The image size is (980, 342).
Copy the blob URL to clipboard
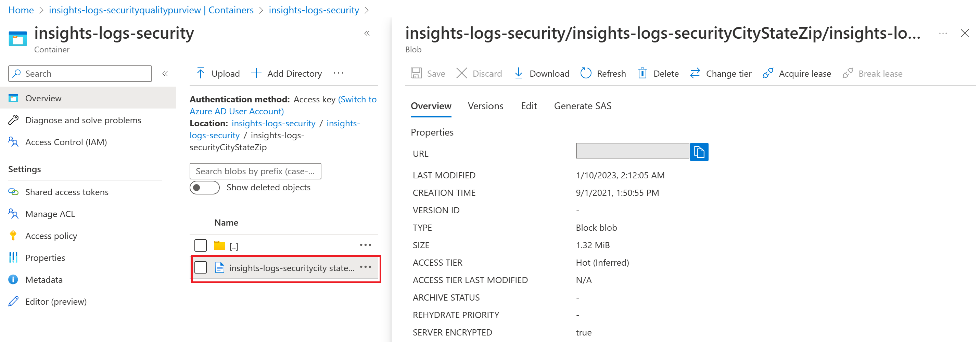[x=699, y=152]
